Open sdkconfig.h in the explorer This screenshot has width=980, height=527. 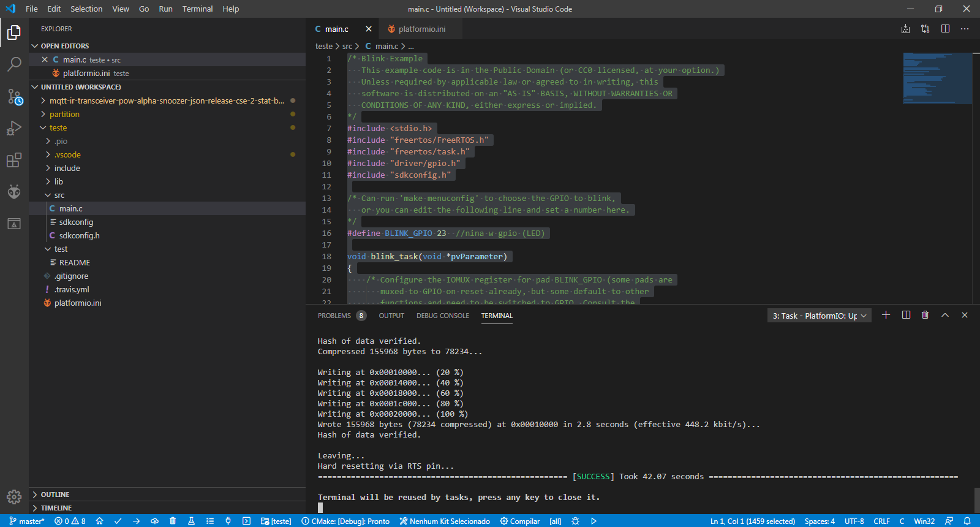167,235
